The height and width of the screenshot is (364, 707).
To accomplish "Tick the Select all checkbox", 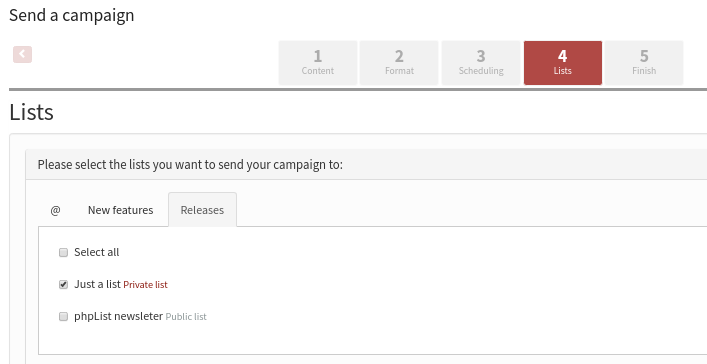I will [64, 253].
